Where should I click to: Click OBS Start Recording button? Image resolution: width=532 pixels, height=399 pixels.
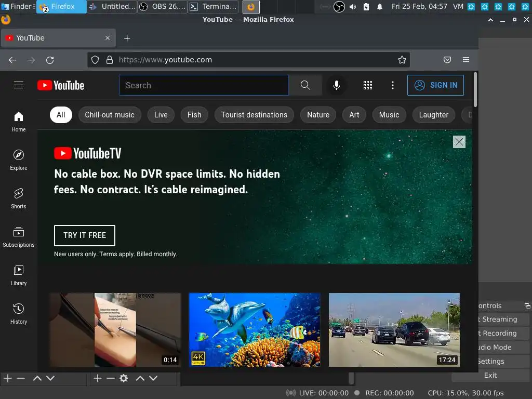point(503,333)
